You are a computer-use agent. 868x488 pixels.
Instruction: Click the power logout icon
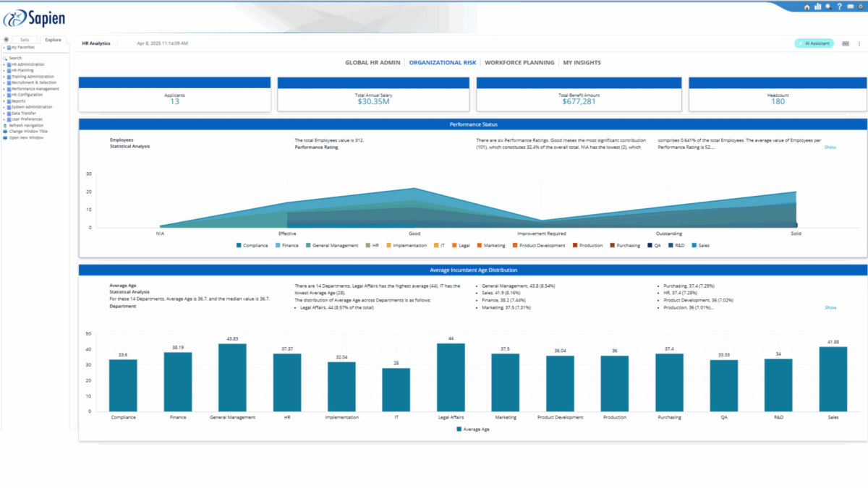click(x=861, y=7)
